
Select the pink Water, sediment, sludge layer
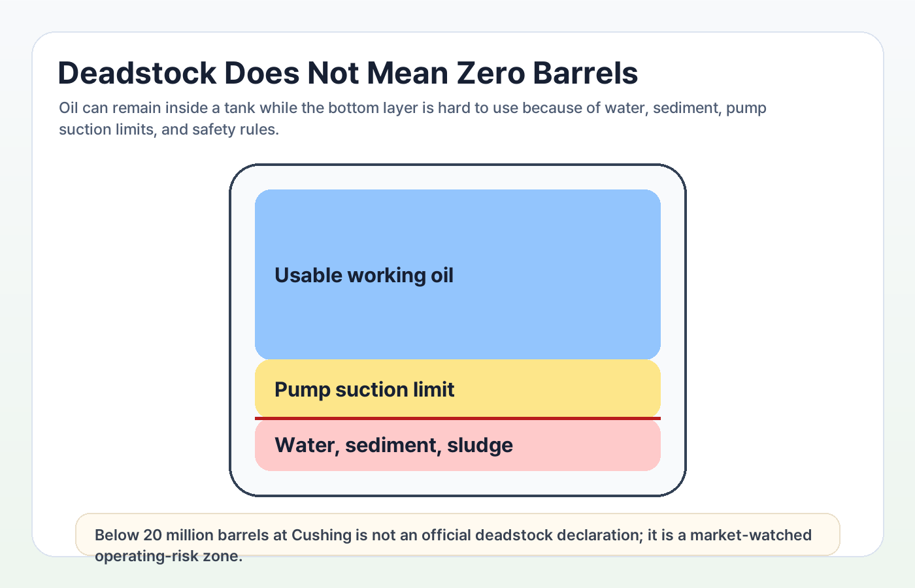[x=457, y=445]
